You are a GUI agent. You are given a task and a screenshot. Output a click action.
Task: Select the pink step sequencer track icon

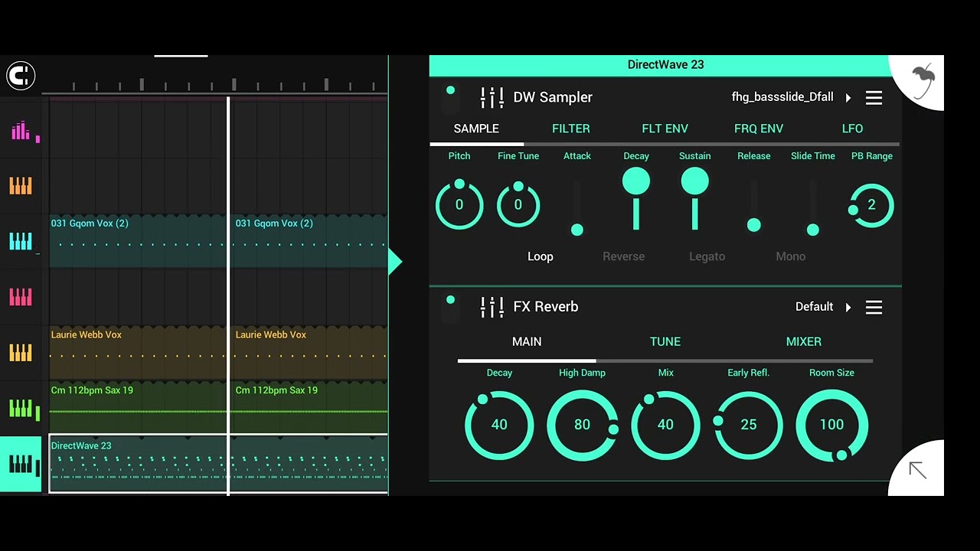coord(21,132)
